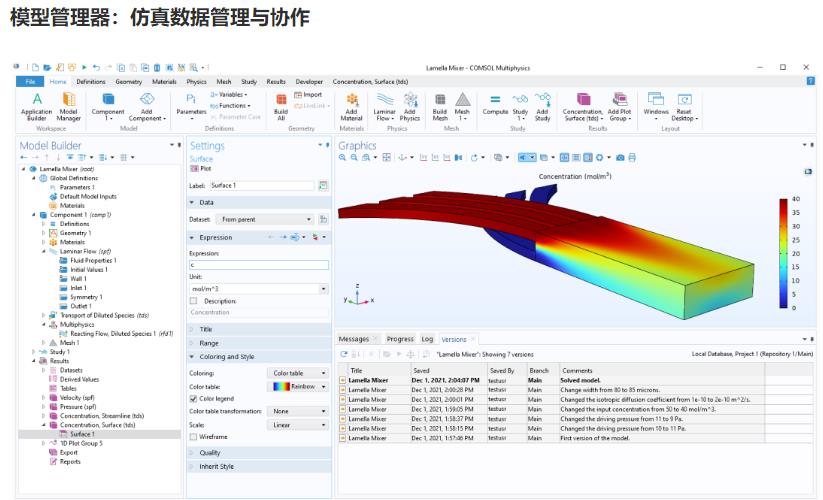Select Fluid Properties 1 node
823x500 pixels.
coord(88,260)
